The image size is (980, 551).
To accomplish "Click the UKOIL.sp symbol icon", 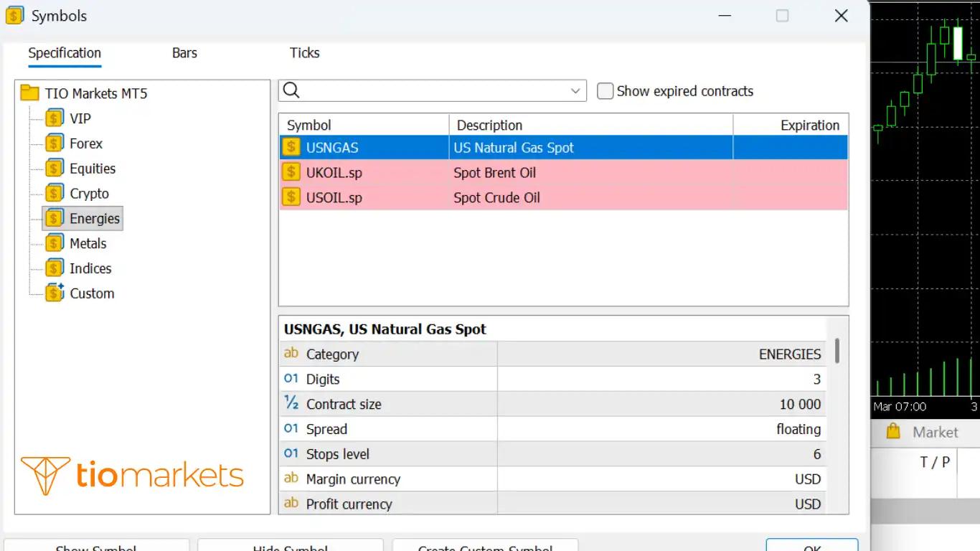I will coord(291,172).
